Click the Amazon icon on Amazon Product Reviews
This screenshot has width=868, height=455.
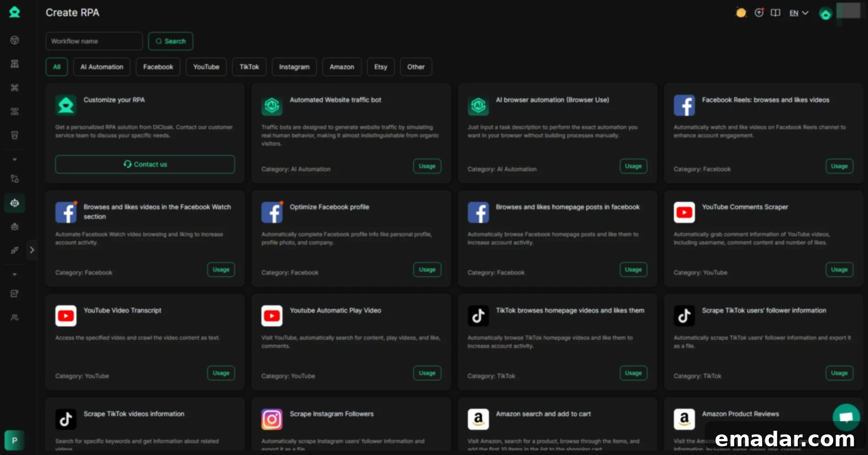click(684, 419)
